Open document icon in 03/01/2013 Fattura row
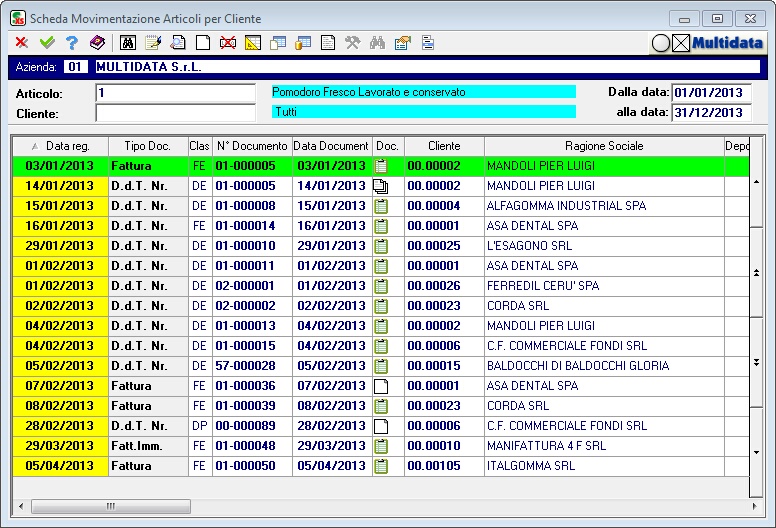Image resolution: width=776 pixels, height=528 pixels. click(x=381, y=166)
